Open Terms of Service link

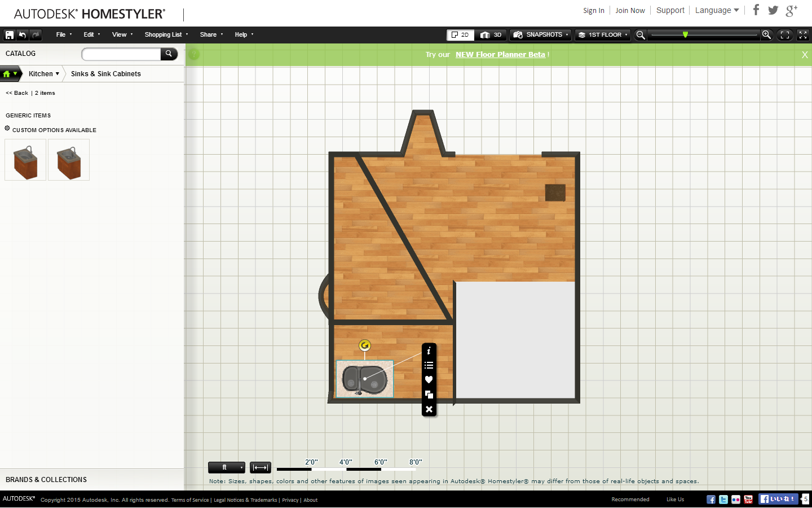tap(190, 500)
